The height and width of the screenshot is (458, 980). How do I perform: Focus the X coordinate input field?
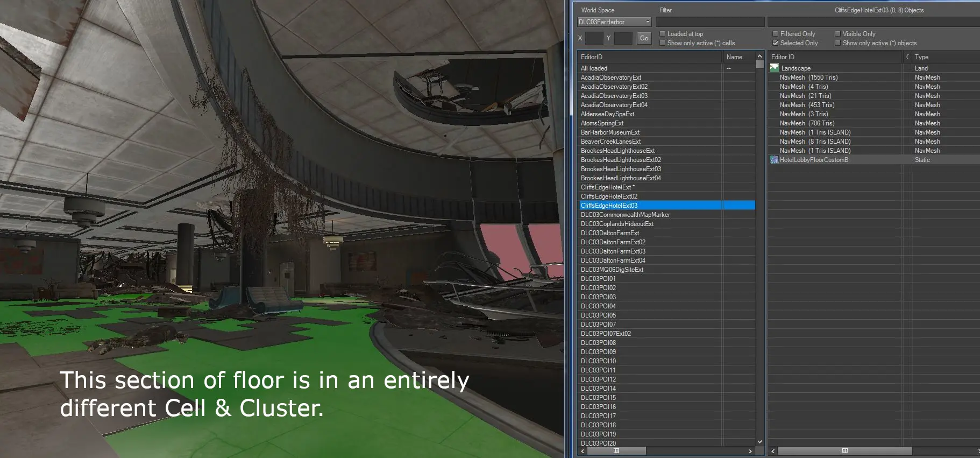[x=594, y=38]
